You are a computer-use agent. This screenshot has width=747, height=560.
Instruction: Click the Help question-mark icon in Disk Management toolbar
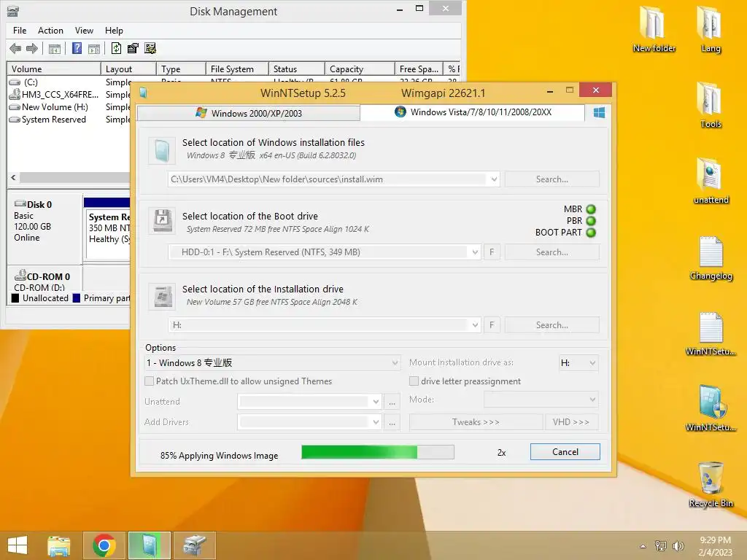(x=77, y=48)
